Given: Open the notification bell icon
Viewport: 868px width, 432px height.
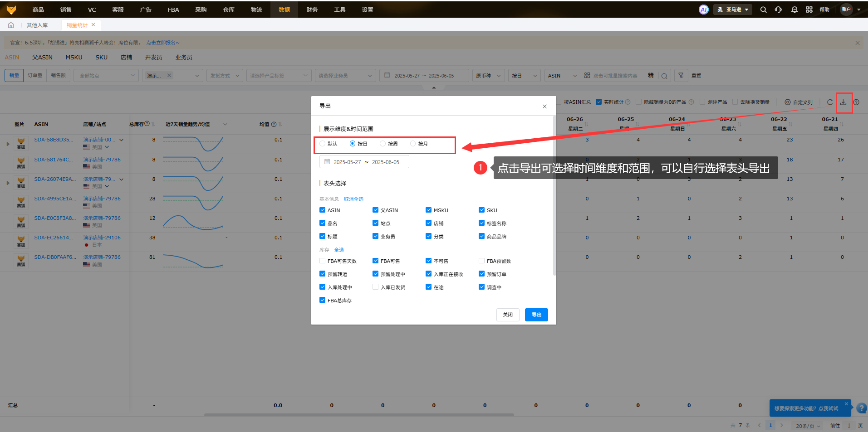Looking at the screenshot, I should (x=794, y=10).
